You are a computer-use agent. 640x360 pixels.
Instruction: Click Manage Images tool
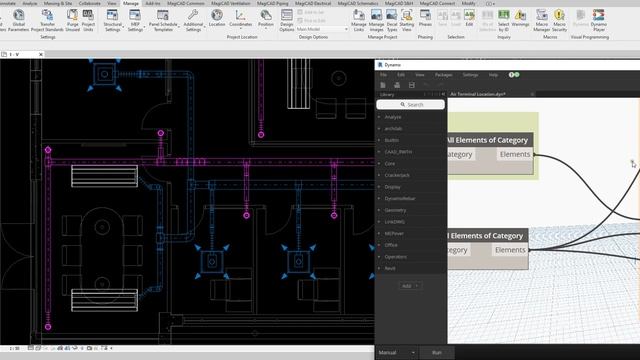376,20
